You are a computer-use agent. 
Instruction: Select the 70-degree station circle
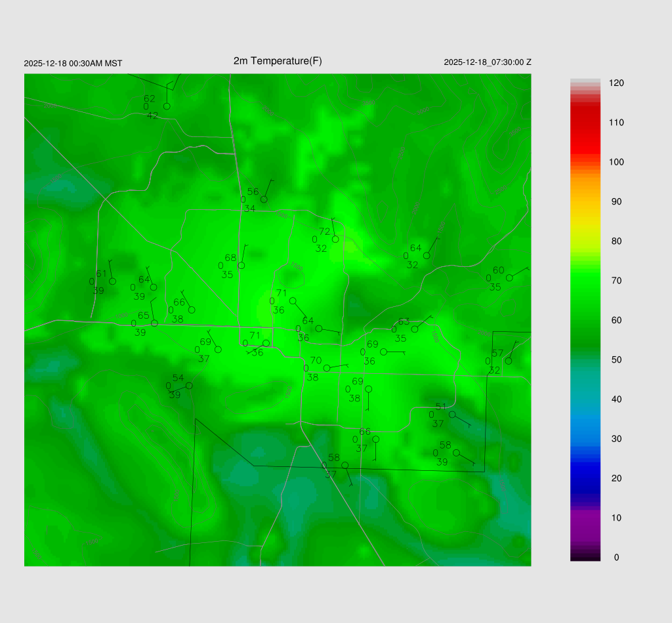point(327,369)
